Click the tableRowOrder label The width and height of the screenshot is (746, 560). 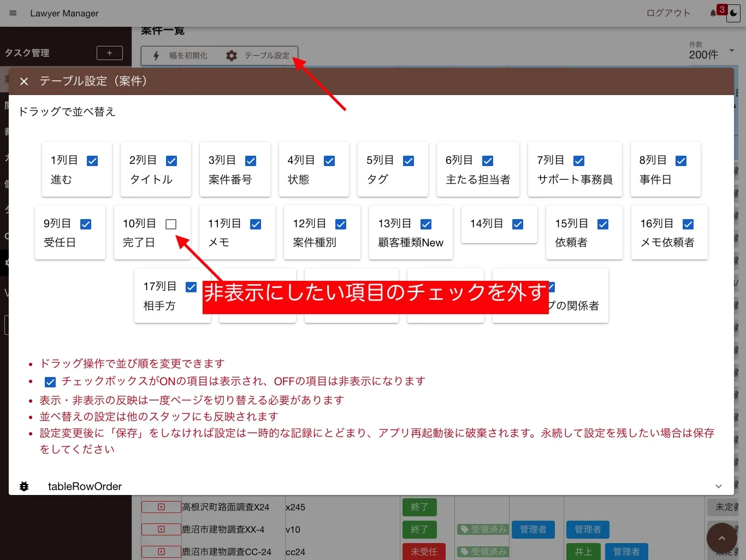pos(85,486)
